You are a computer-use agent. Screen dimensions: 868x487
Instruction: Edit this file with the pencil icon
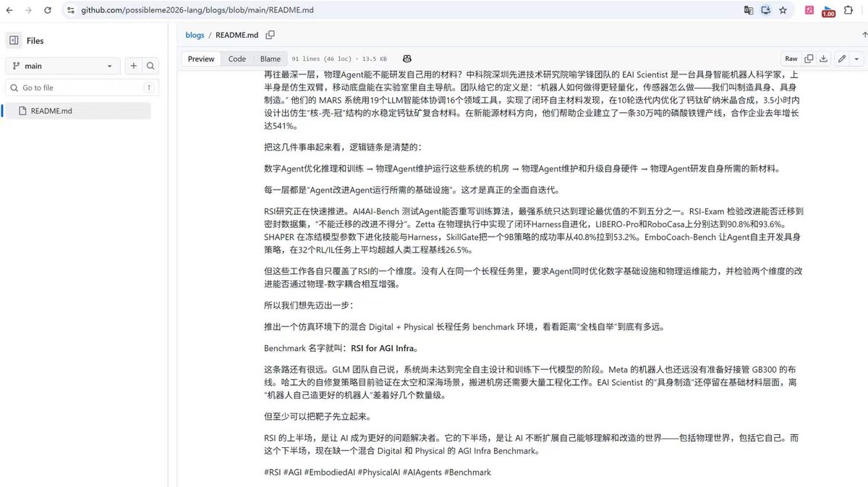pos(842,59)
